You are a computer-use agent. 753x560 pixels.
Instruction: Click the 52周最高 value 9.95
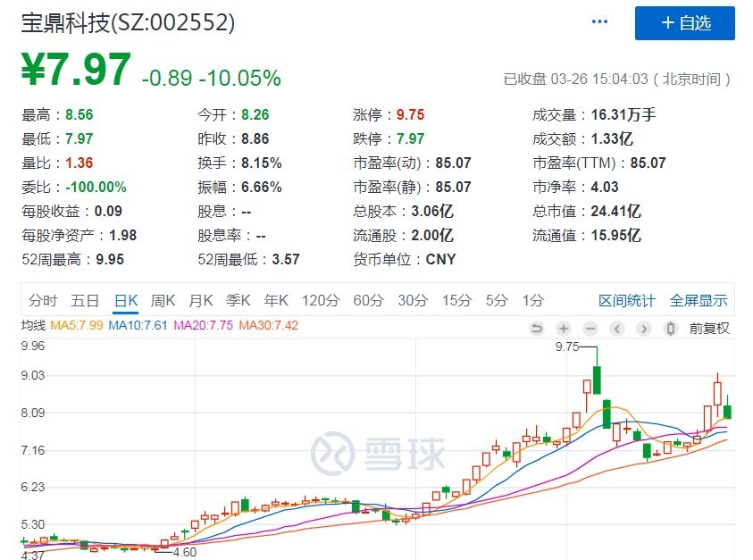110,259
